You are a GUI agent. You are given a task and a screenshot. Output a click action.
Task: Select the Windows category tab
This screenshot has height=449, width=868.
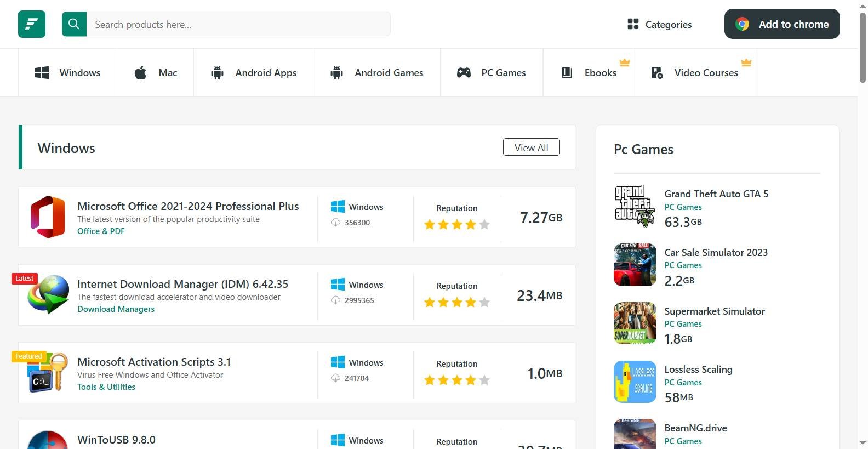click(67, 73)
